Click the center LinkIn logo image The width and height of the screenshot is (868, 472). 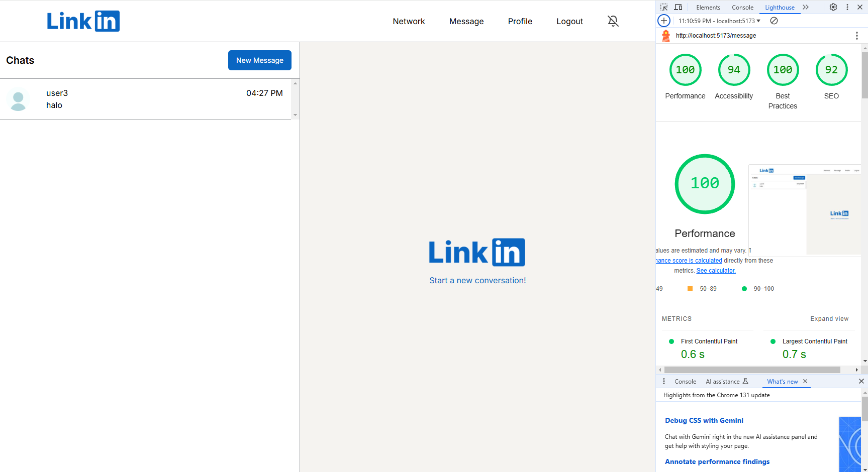(x=476, y=252)
